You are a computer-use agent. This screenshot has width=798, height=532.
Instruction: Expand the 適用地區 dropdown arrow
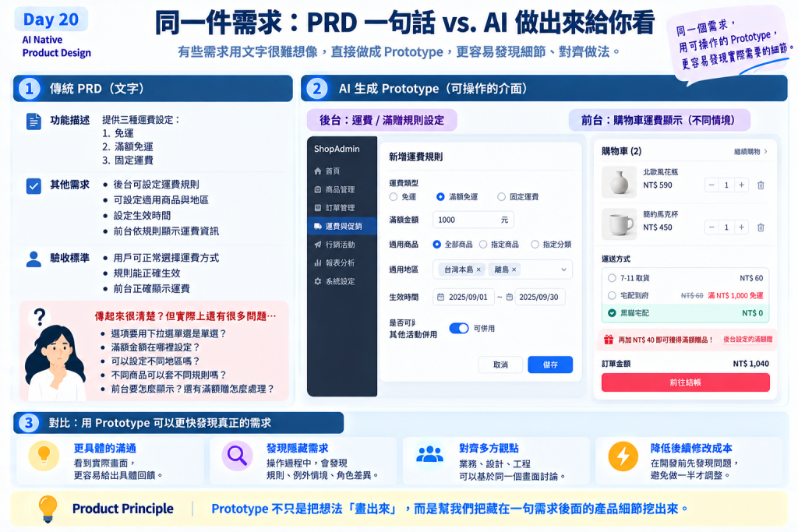564,270
